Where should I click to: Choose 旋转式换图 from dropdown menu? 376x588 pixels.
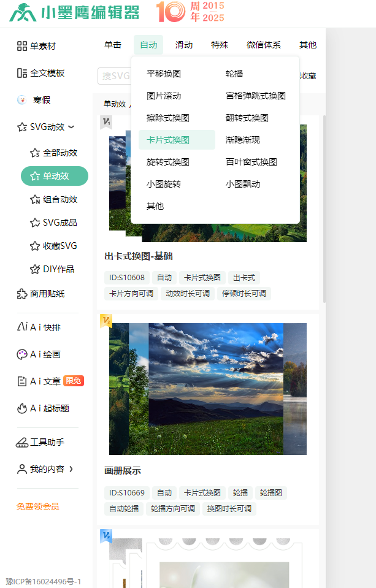(167, 162)
